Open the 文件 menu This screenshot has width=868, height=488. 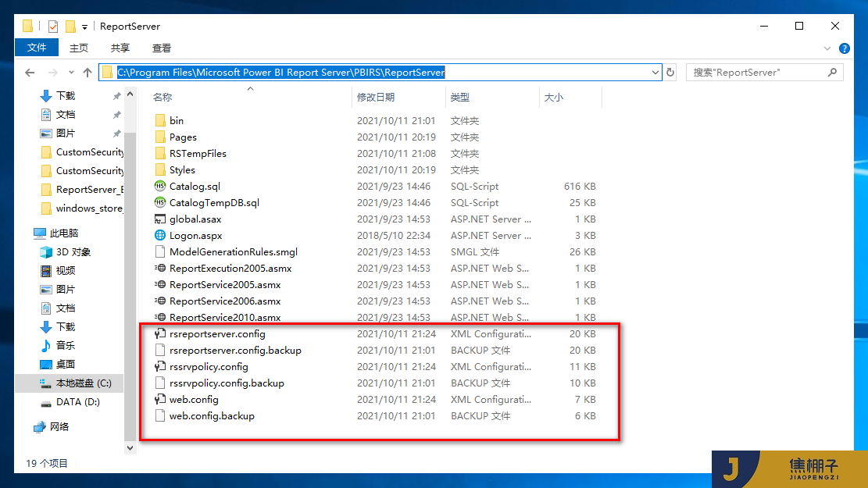tap(36, 48)
